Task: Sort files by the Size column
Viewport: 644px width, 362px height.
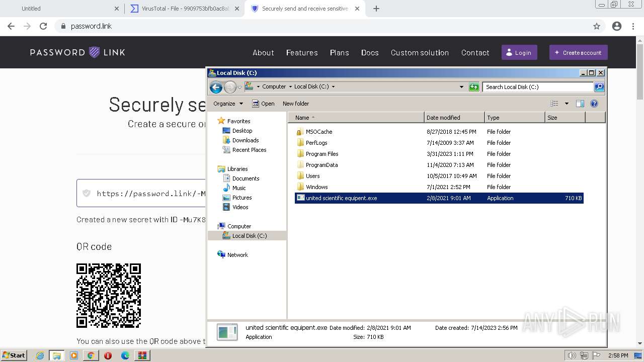Action: click(565, 118)
